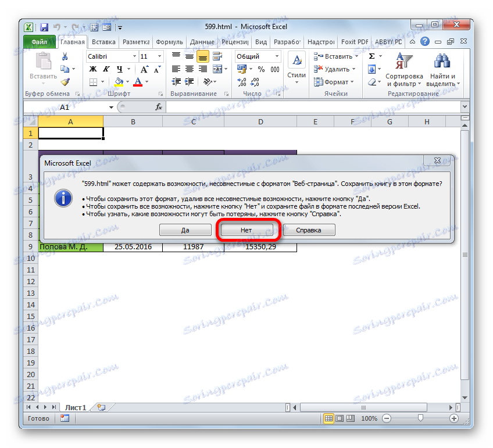Toggle underline (Ч) formatting
493x448 pixels.
coord(120,69)
